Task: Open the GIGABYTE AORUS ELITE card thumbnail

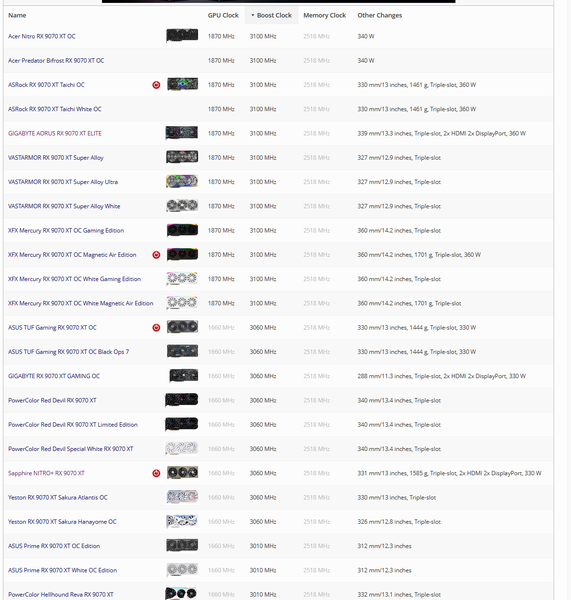Action: 182,133
